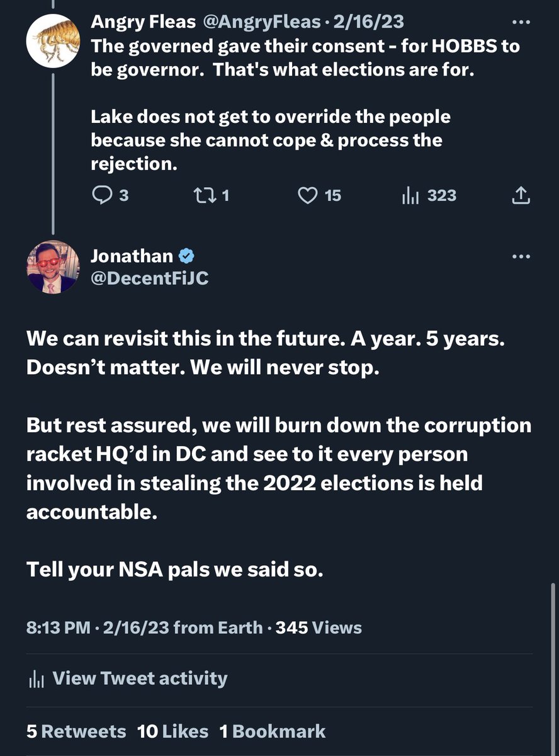Image resolution: width=559 pixels, height=756 pixels.
Task: Click View Tweet activity
Action: pos(139,678)
